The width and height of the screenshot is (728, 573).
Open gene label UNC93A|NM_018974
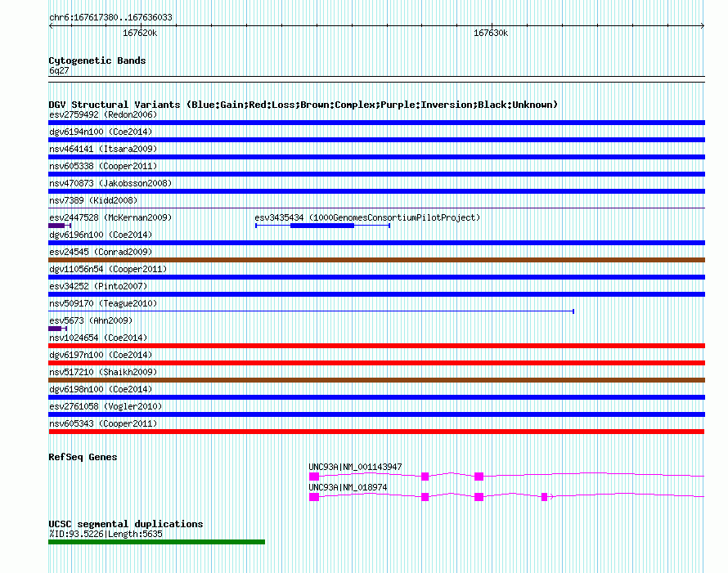pos(348,487)
